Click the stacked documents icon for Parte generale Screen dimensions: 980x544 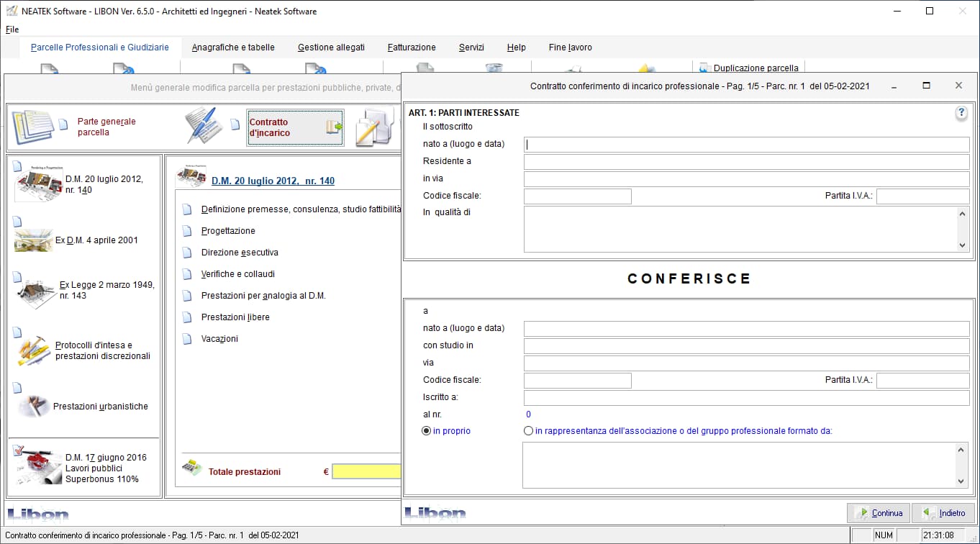point(32,126)
